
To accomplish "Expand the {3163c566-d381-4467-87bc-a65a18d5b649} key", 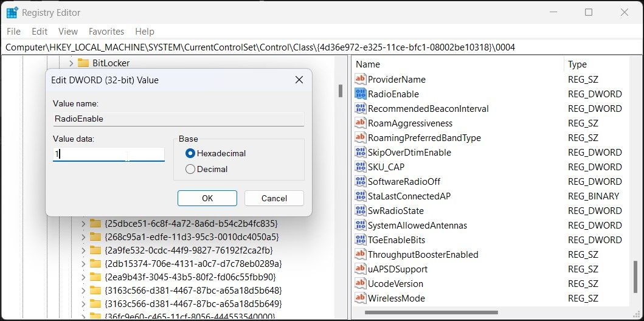I will (83, 304).
